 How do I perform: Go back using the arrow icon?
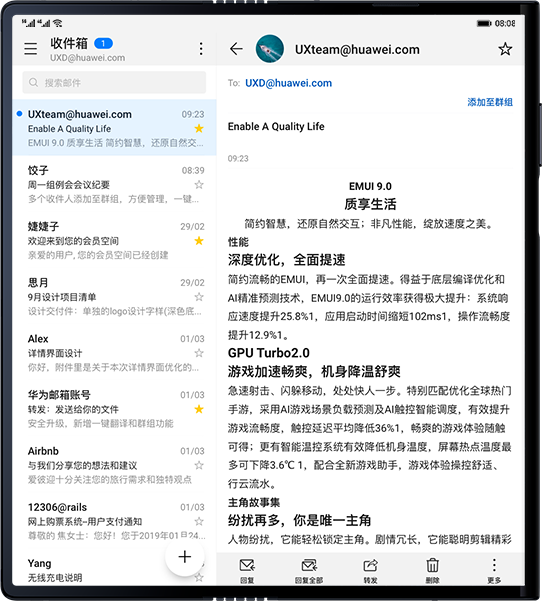(x=236, y=49)
